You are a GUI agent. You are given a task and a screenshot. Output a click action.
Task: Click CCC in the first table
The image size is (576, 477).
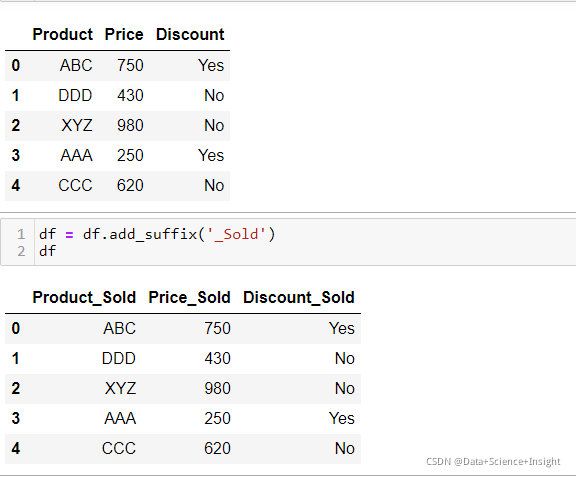pyautogui.click(x=75, y=186)
